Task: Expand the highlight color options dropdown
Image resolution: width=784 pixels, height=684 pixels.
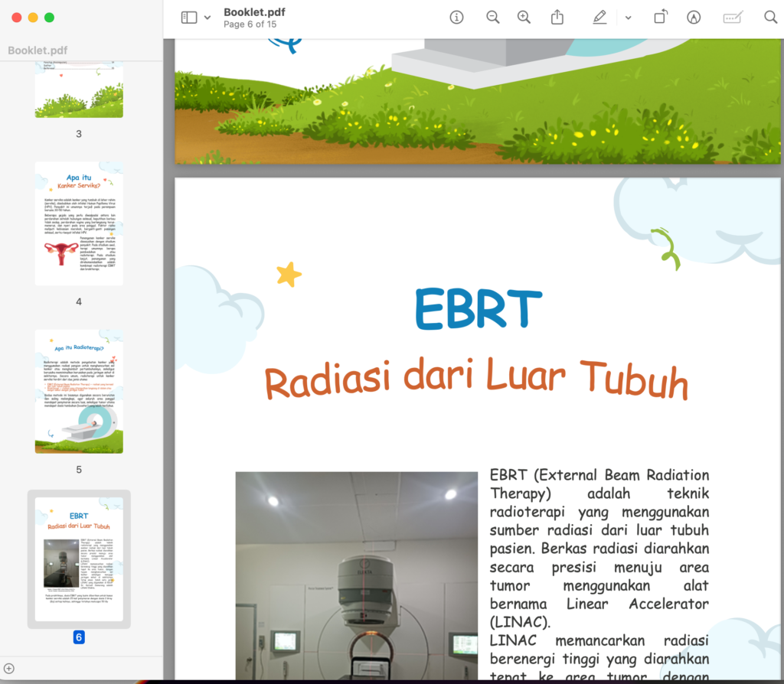Action: click(629, 18)
